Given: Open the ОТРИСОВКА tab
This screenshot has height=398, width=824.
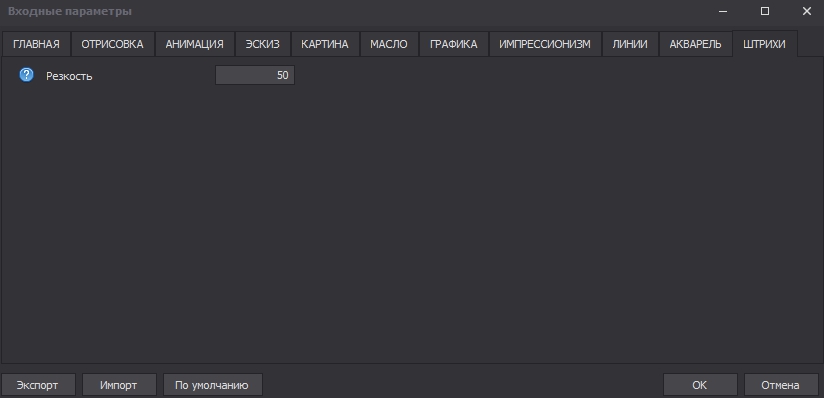Looking at the screenshot, I should 112,44.
